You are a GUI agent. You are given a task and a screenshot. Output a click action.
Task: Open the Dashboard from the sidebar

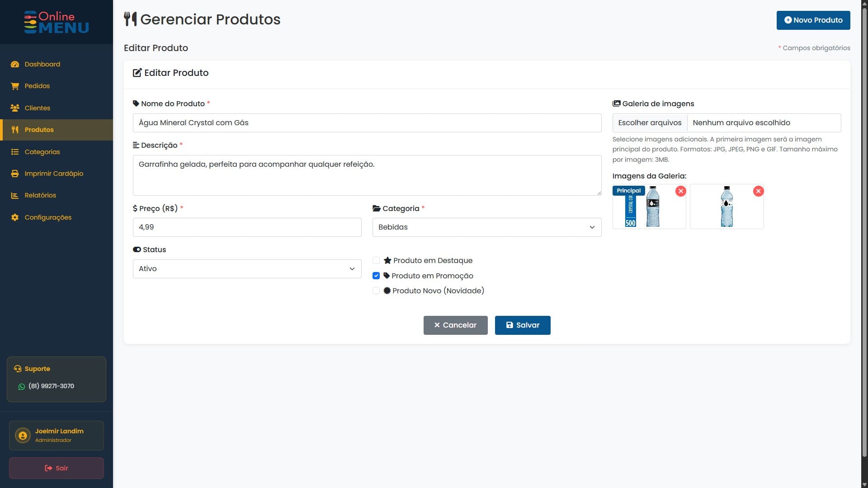tap(42, 64)
